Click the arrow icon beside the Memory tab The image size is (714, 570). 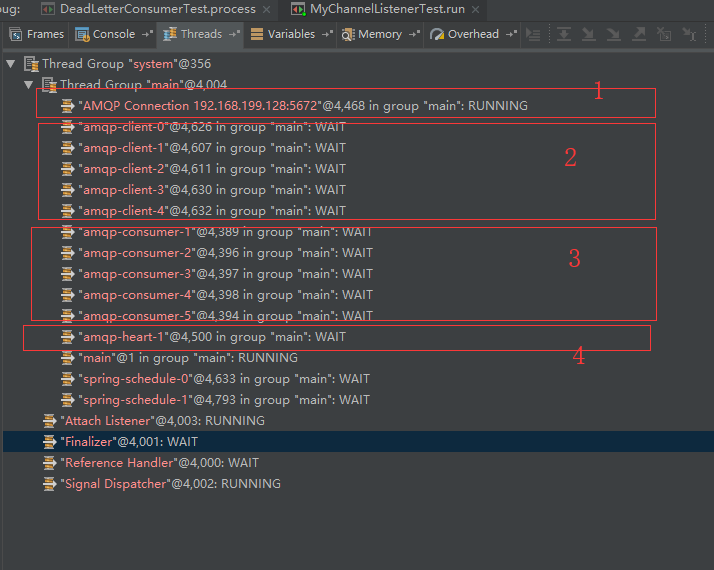(414, 34)
